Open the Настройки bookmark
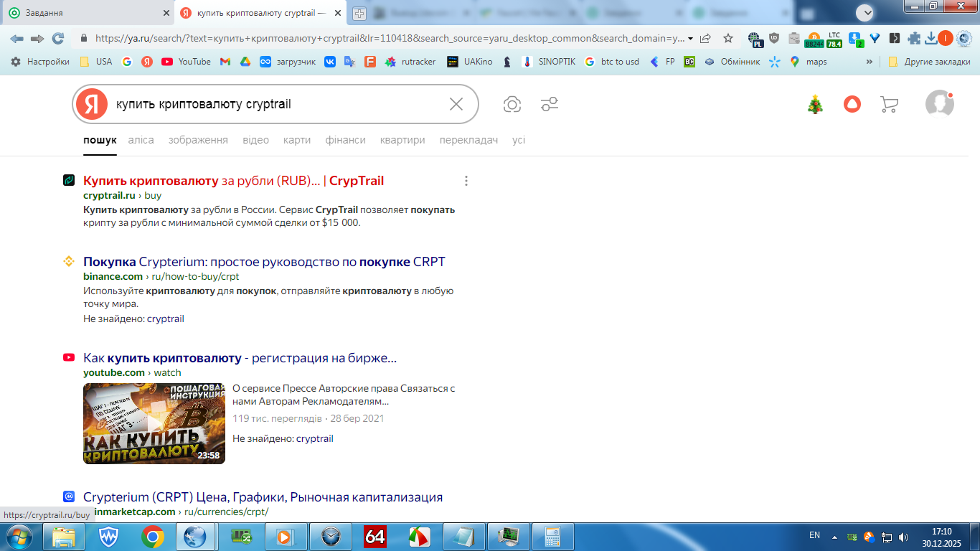 39,62
